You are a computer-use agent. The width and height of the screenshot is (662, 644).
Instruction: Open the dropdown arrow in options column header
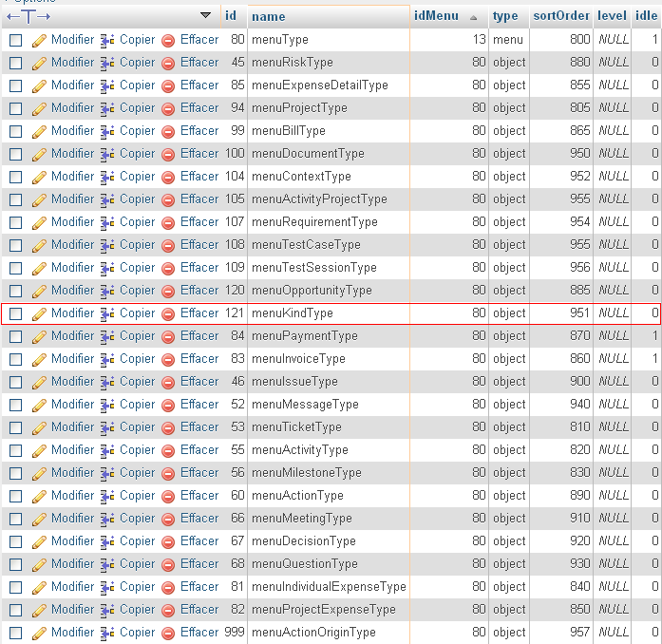coord(206,15)
